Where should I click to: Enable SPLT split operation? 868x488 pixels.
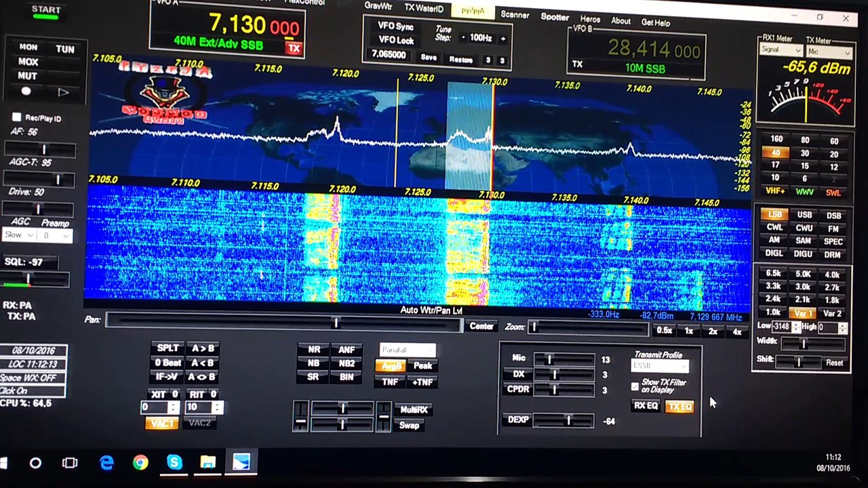pyautogui.click(x=167, y=348)
